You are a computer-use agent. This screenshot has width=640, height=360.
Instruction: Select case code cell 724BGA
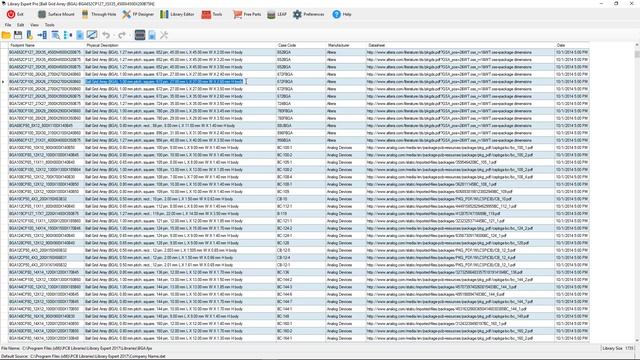(x=301, y=104)
